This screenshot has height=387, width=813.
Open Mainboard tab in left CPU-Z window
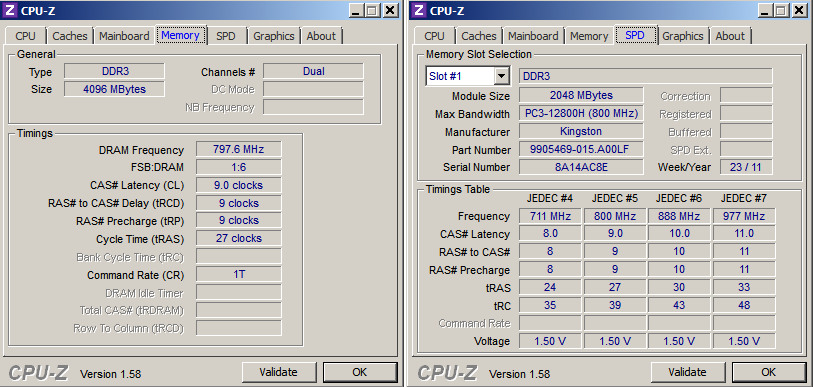pos(124,36)
